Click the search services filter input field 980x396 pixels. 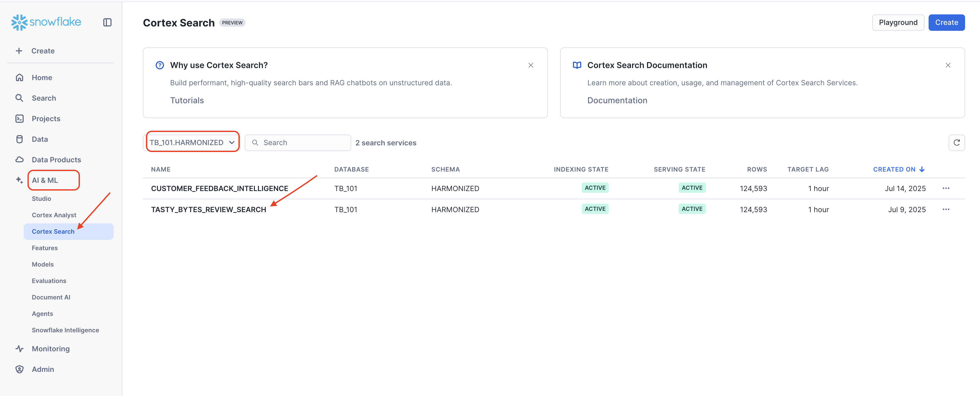click(x=298, y=142)
